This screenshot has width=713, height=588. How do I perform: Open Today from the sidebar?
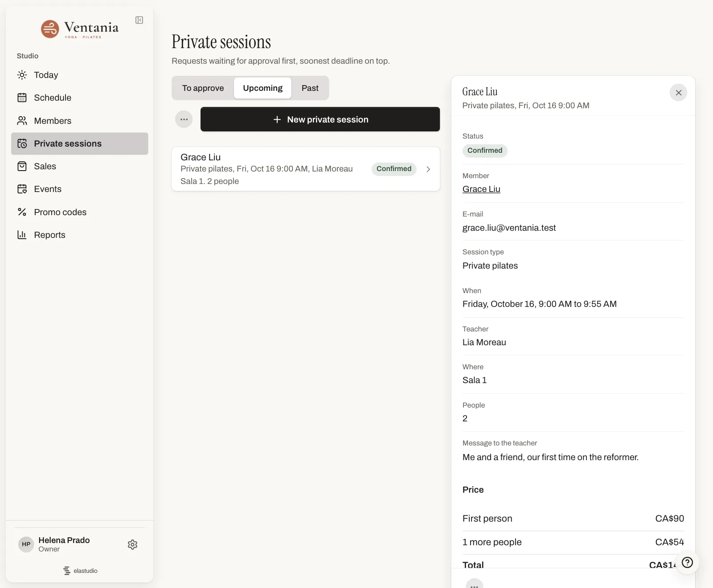80,75
